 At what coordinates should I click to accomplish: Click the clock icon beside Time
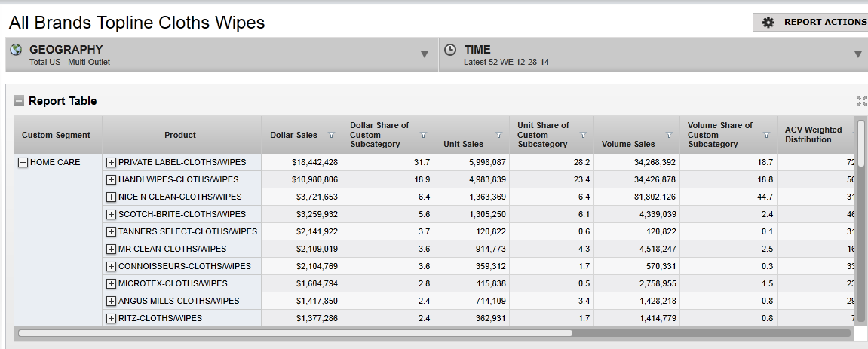click(x=450, y=50)
